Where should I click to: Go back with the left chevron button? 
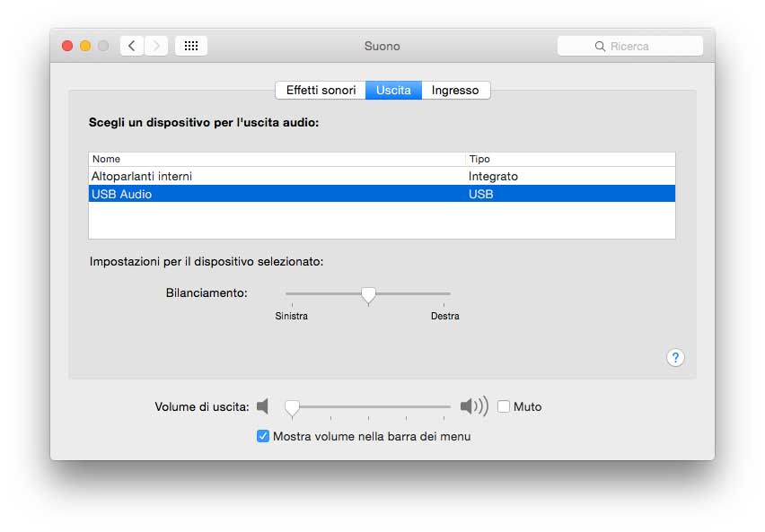(x=132, y=46)
